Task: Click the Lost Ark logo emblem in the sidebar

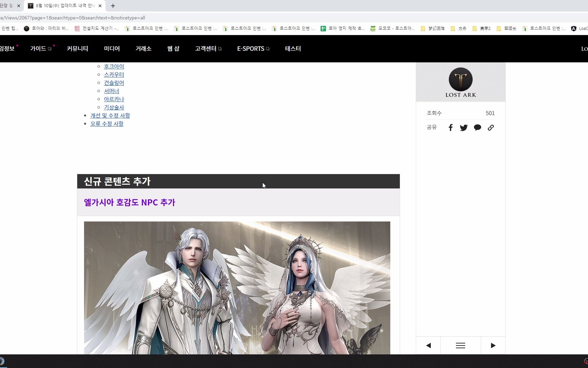Action: (461, 79)
